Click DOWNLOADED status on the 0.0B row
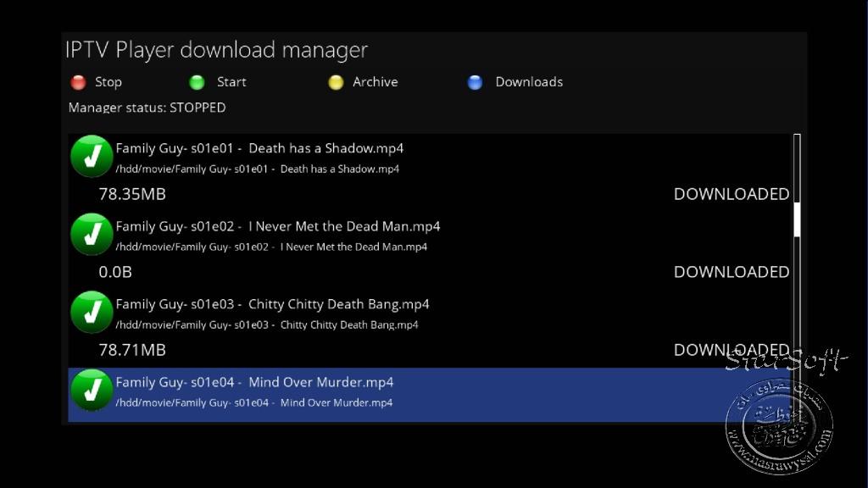Screen dimensions: 868x488 tap(732, 272)
